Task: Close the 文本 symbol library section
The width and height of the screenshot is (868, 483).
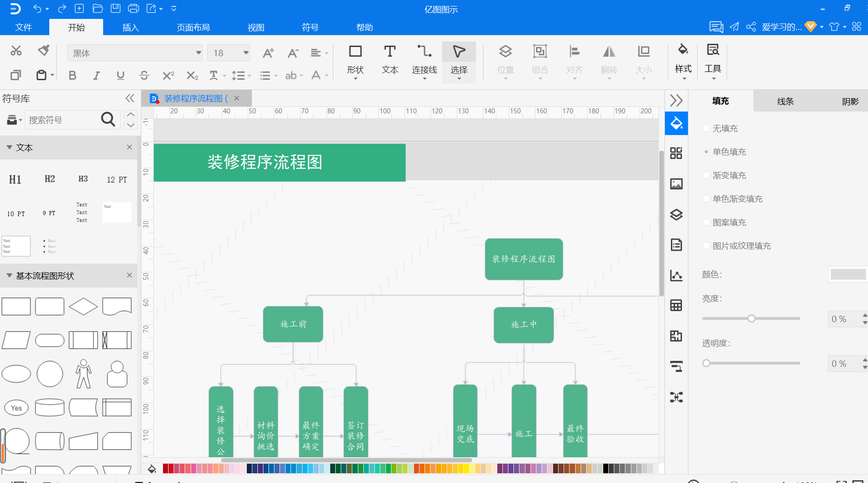Action: point(129,147)
